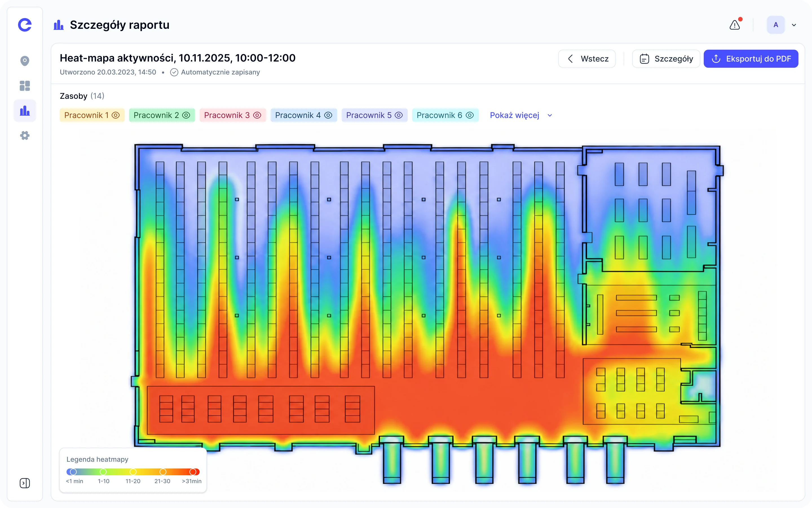Select the 21-30 legend marker
The height and width of the screenshot is (508, 812).
click(x=163, y=472)
